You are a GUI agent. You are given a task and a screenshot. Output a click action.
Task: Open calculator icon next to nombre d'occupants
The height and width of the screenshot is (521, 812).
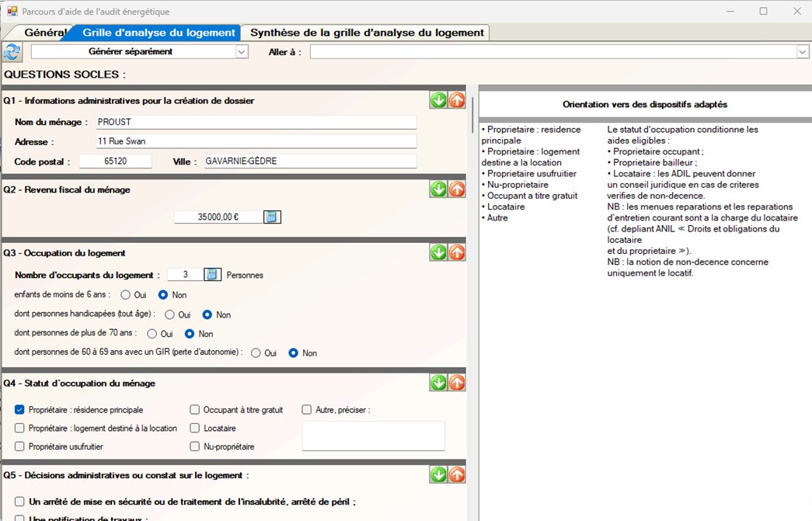(212, 275)
